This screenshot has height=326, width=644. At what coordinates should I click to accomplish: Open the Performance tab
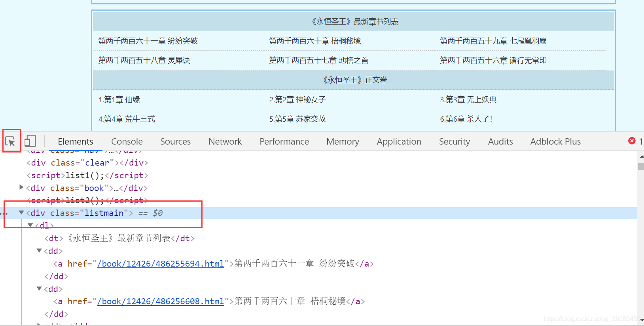pyautogui.click(x=284, y=141)
